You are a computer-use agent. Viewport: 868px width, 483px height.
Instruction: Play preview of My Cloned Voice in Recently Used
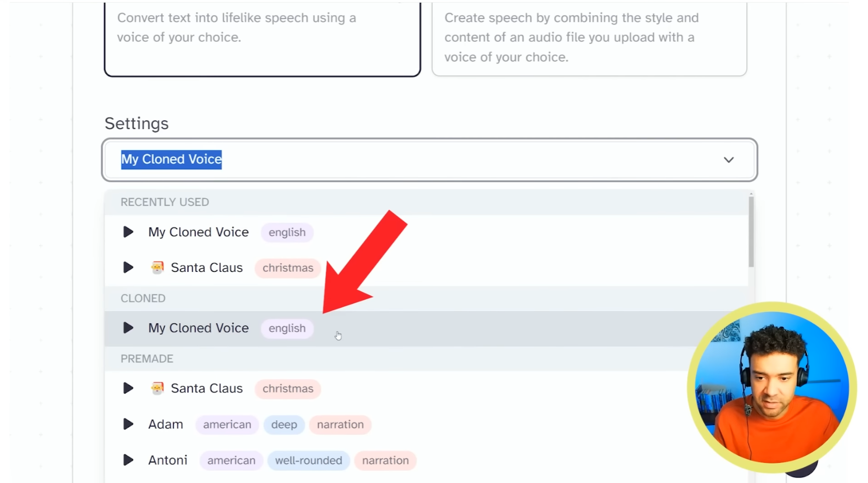pos(127,232)
